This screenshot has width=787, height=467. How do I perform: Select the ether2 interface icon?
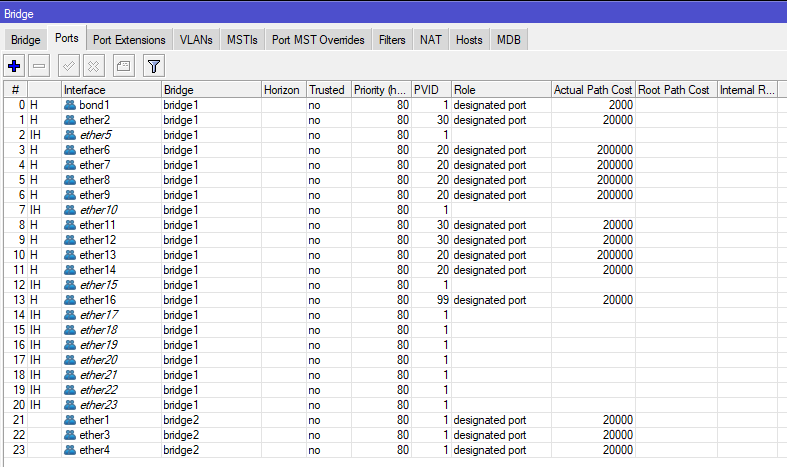point(70,120)
